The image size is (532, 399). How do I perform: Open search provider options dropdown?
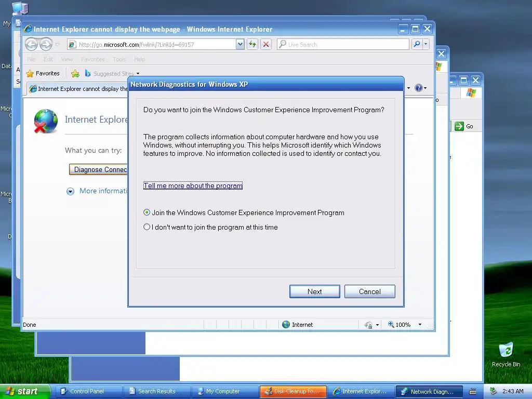(426, 44)
